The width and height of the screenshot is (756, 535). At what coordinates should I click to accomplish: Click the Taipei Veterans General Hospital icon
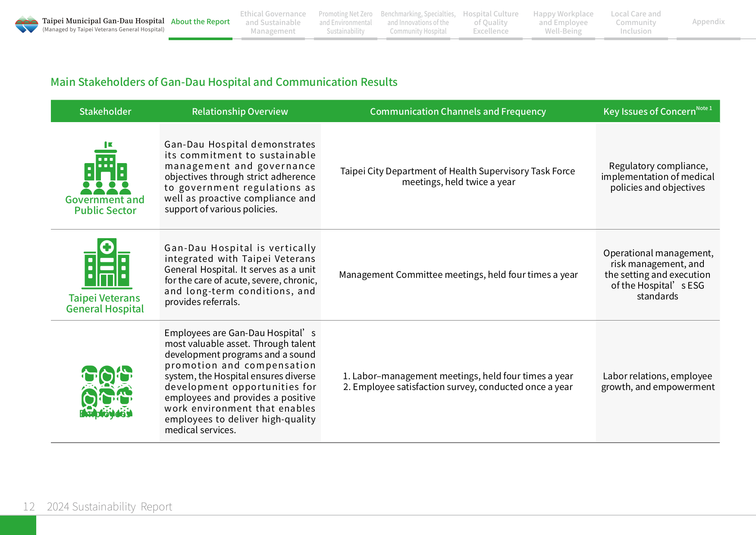[107, 264]
